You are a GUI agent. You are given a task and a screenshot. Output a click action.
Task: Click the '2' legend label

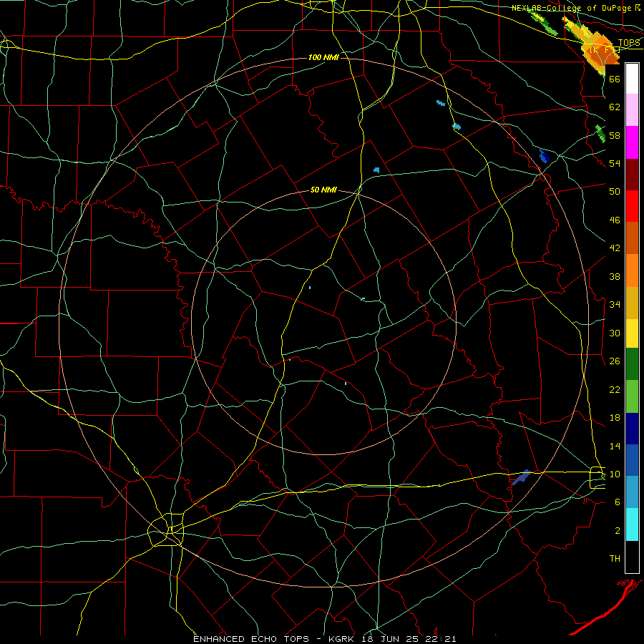[x=618, y=531]
